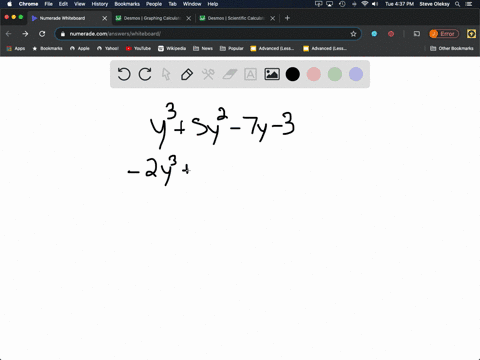Screen dimensions: 480x360
Task: Click the undo arrow in whiteboard toolbar
Action: (x=124, y=74)
